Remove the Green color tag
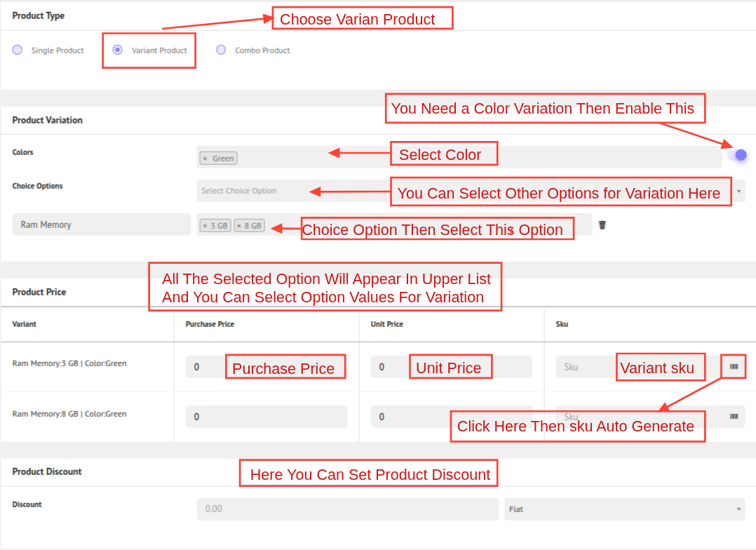 pos(205,159)
